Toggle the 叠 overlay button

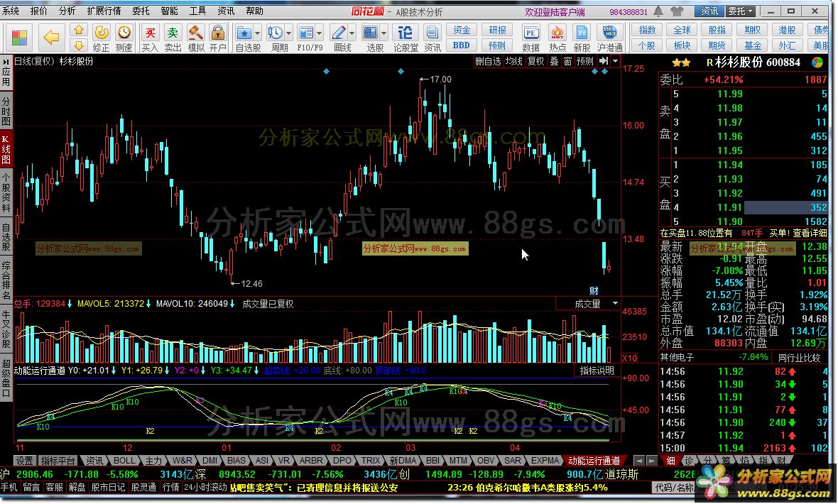click(x=554, y=62)
